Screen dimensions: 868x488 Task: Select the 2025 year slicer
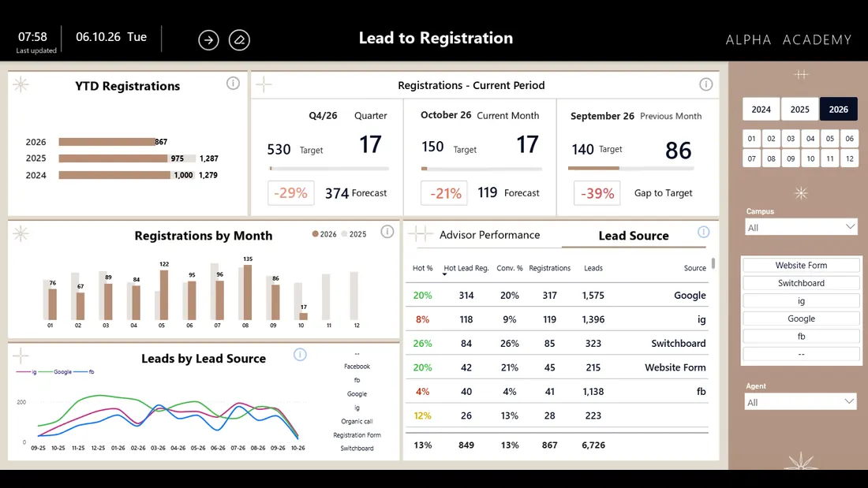pos(799,110)
